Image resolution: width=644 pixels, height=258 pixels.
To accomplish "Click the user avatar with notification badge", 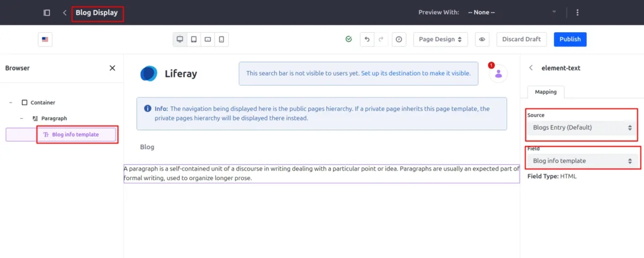I will [498, 74].
